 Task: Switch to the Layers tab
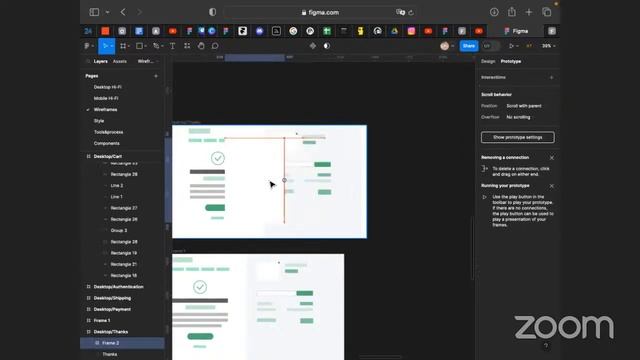[100, 61]
